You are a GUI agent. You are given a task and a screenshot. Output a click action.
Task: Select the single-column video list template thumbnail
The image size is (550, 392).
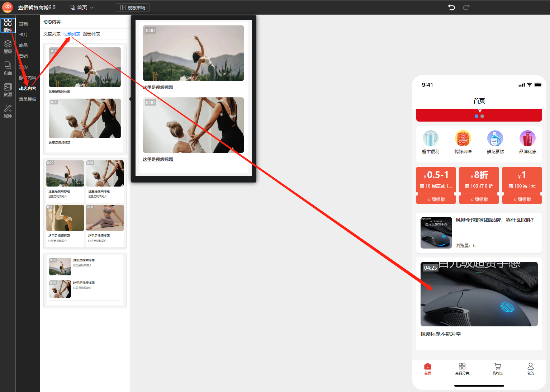point(85,99)
